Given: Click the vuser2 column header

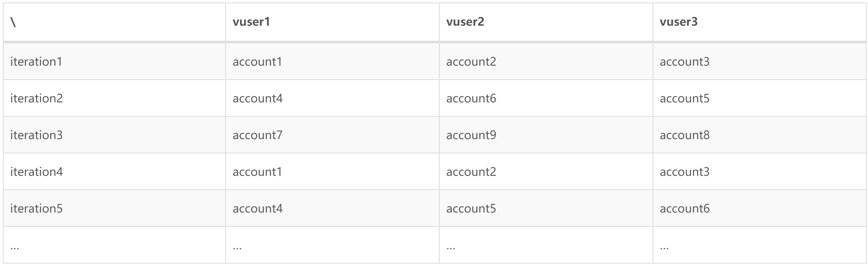Looking at the screenshot, I should click(x=465, y=22).
